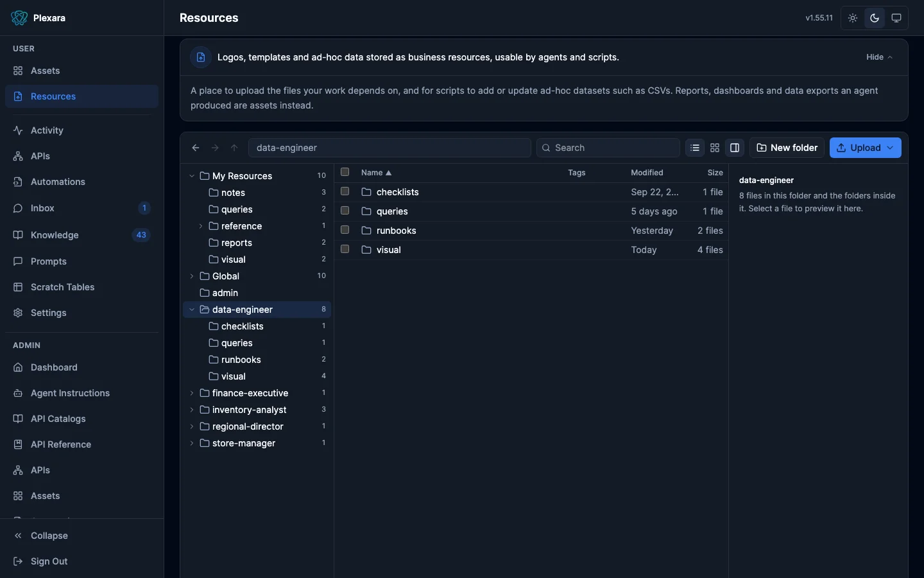Viewport: 924px width, 578px height.
Task: Hide the resources description banner
Action: point(879,57)
